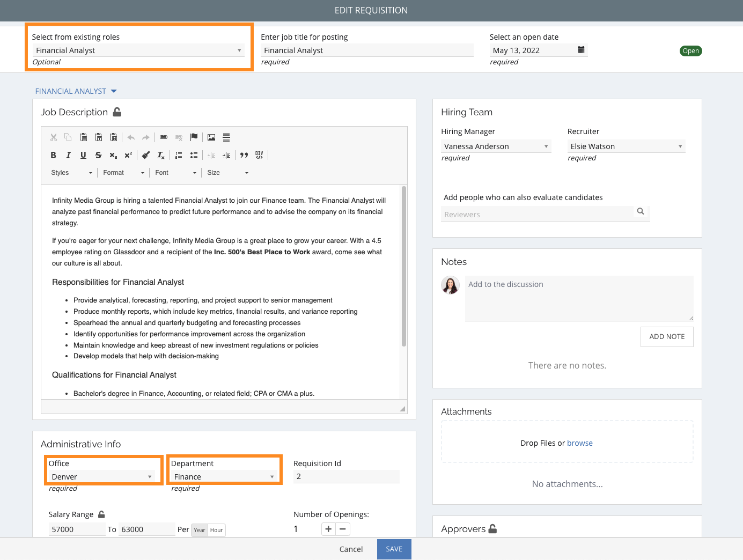Insert a block quote
The image size is (743, 560).
[x=244, y=155]
